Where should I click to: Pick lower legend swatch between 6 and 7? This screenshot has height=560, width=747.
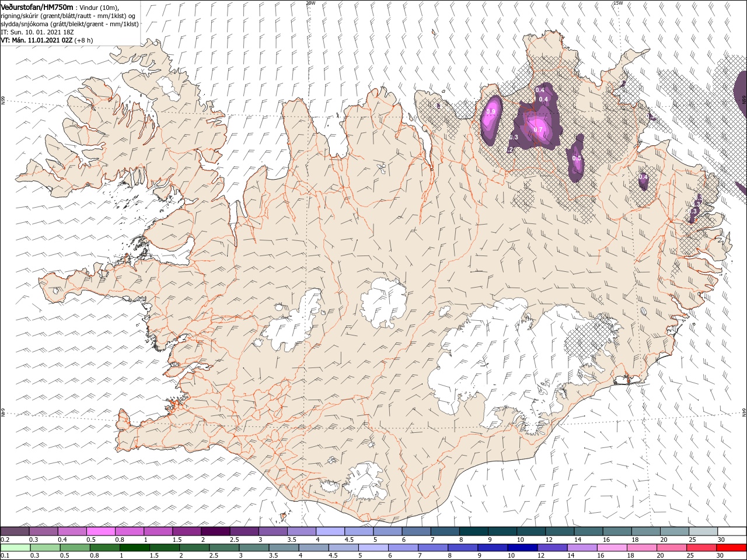pos(403,548)
